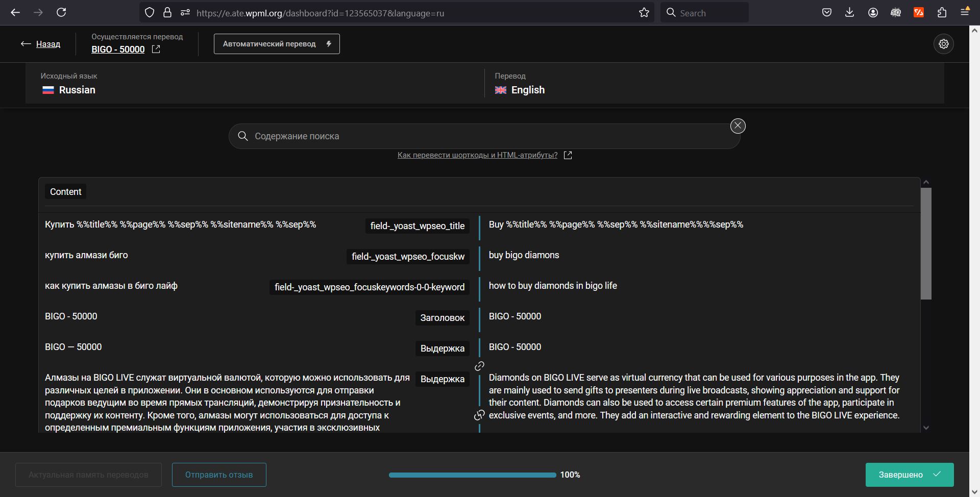Open the shield tracking protection icon
980x497 pixels.
pyautogui.click(x=150, y=13)
